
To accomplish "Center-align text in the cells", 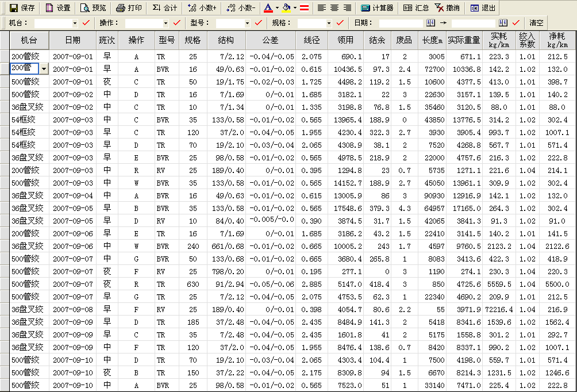I will click(x=334, y=8).
